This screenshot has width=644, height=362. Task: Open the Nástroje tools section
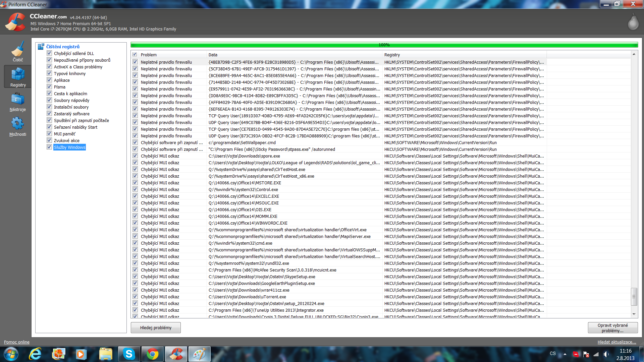[x=18, y=102]
